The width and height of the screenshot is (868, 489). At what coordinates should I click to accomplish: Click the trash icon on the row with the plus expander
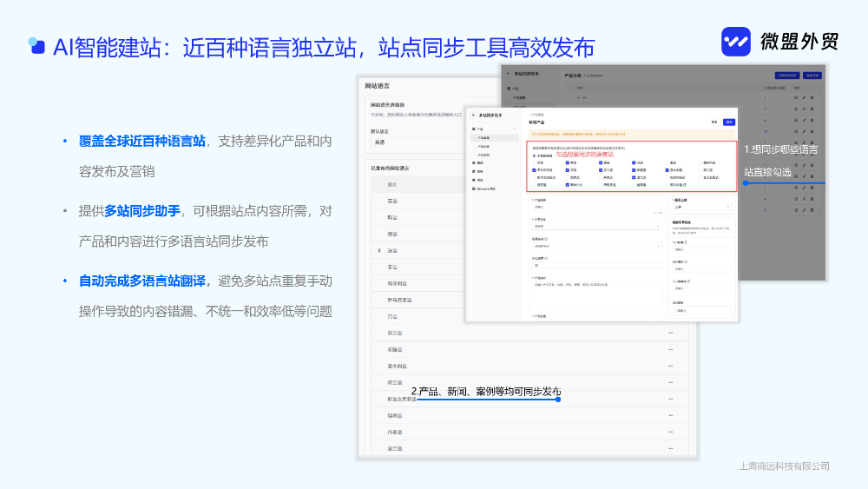click(x=812, y=97)
